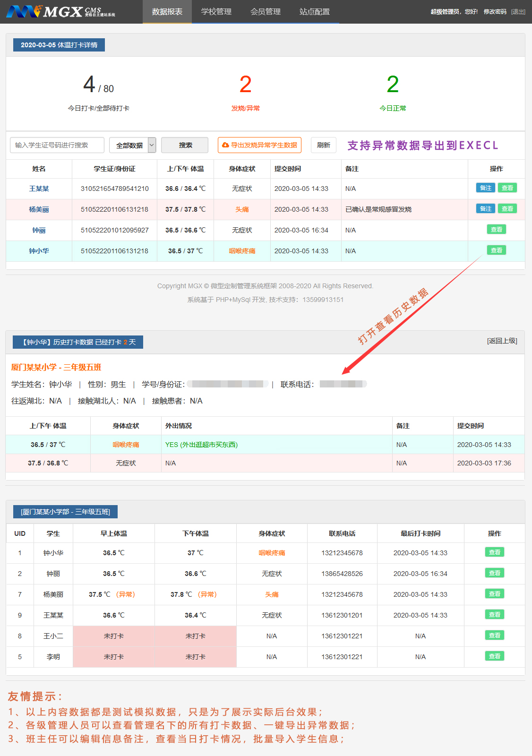Viewport: 532px width, 756px height.
Task: Click the 修改密码 link
Action: pyautogui.click(x=495, y=11)
